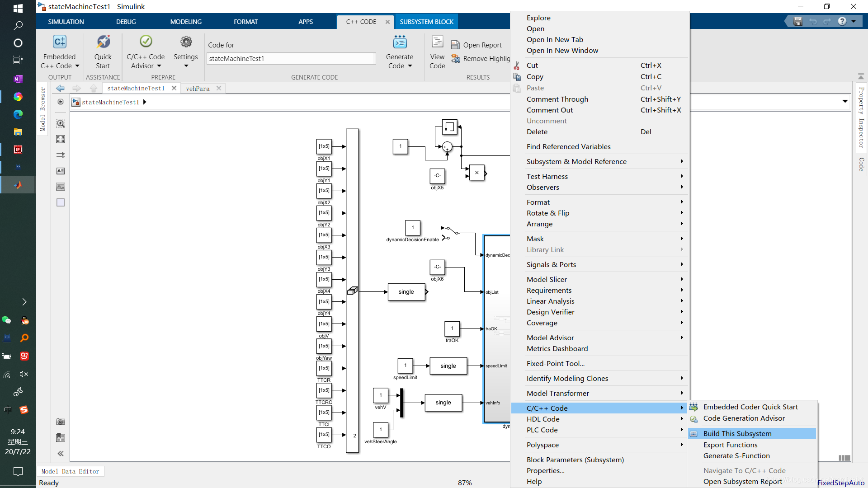Screen dimensions: 868x488
Task: Expand Rotate & Flip submenu
Action: 599,213
